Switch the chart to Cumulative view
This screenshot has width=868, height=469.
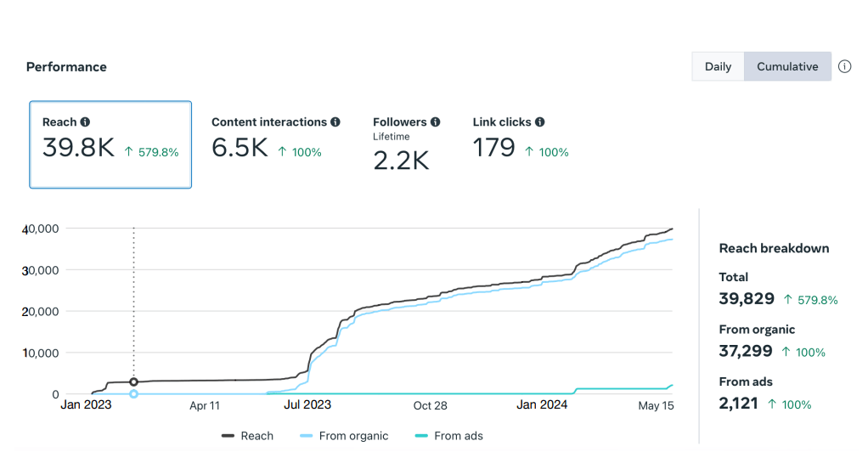787,66
